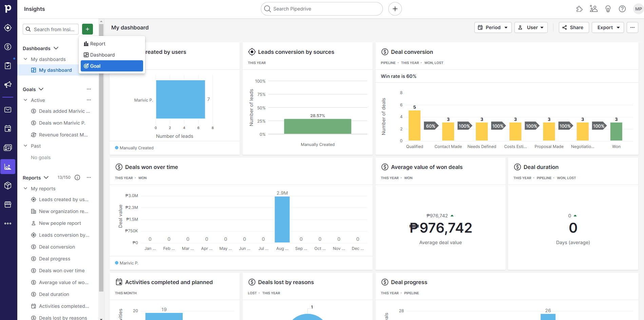
Task: Open Marketplace store icon in sidebar
Action: coord(8,205)
